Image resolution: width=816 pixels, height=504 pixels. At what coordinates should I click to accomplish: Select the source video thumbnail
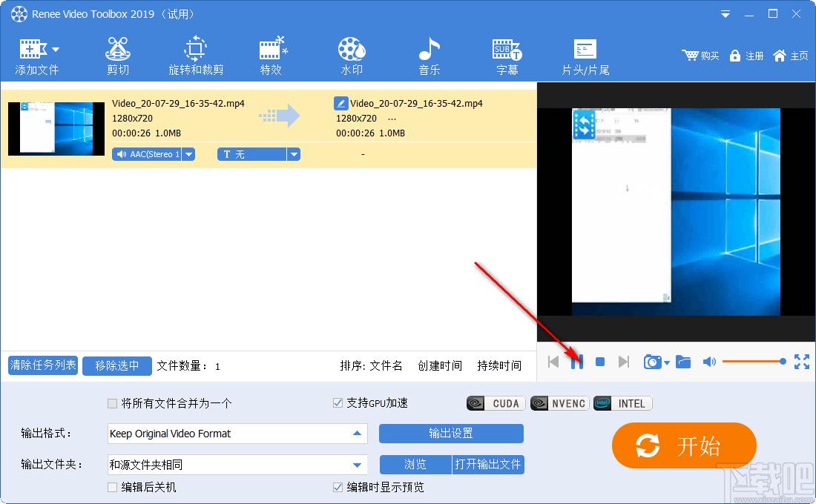pyautogui.click(x=56, y=128)
